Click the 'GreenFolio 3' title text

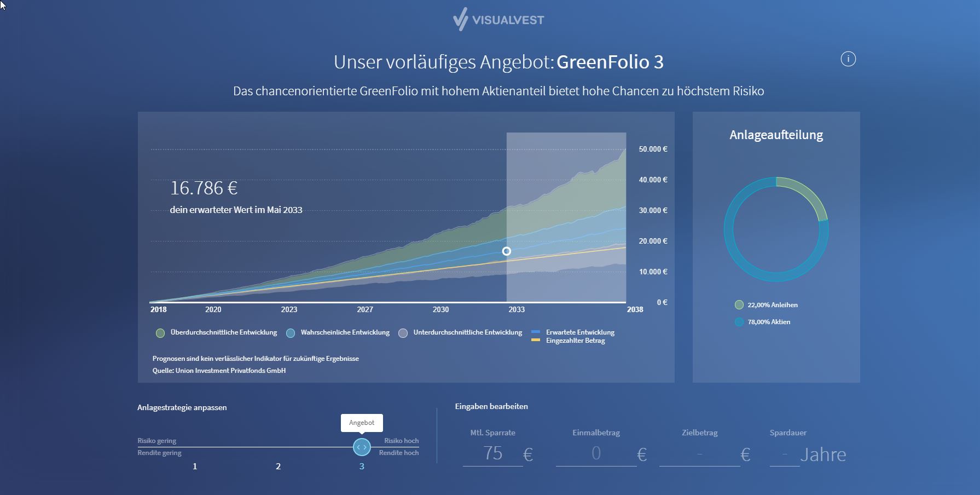(x=610, y=62)
